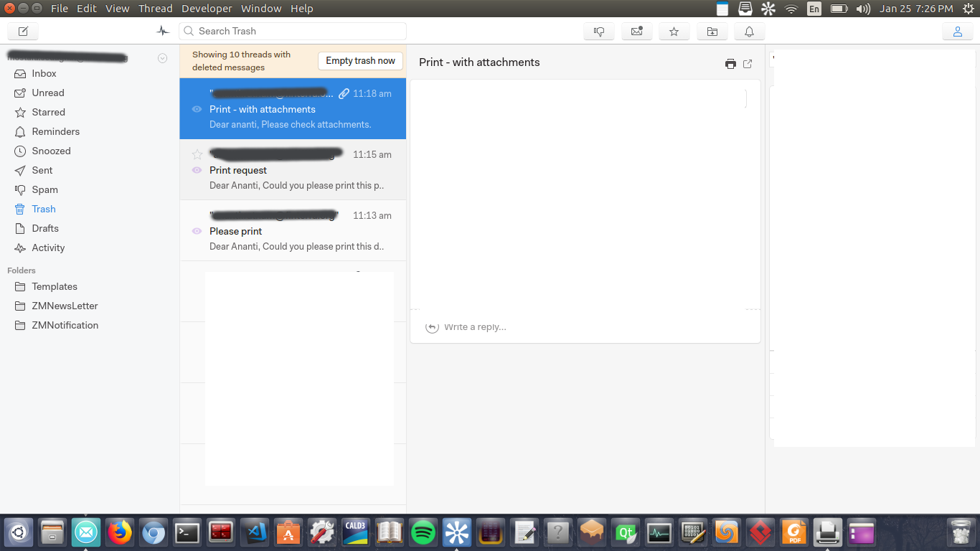Image resolution: width=980 pixels, height=551 pixels.
Task: Open the compose new message window
Action: point(22,31)
